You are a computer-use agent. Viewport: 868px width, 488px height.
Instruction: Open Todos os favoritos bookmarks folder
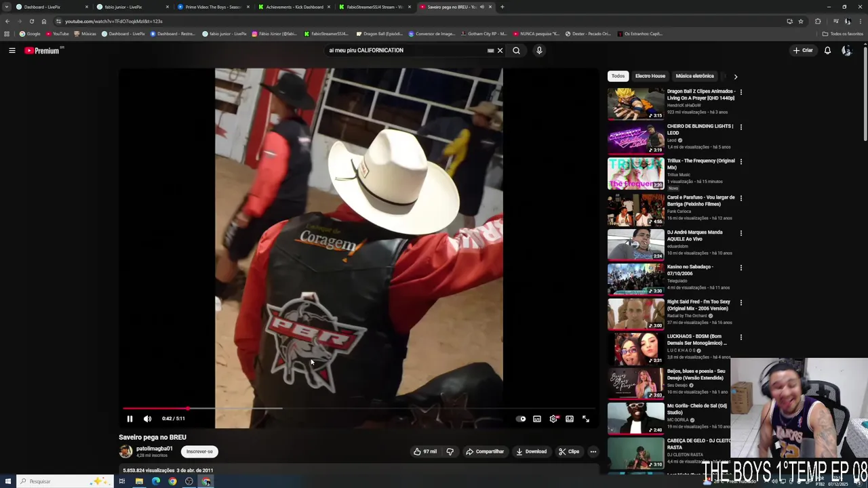tap(843, 33)
